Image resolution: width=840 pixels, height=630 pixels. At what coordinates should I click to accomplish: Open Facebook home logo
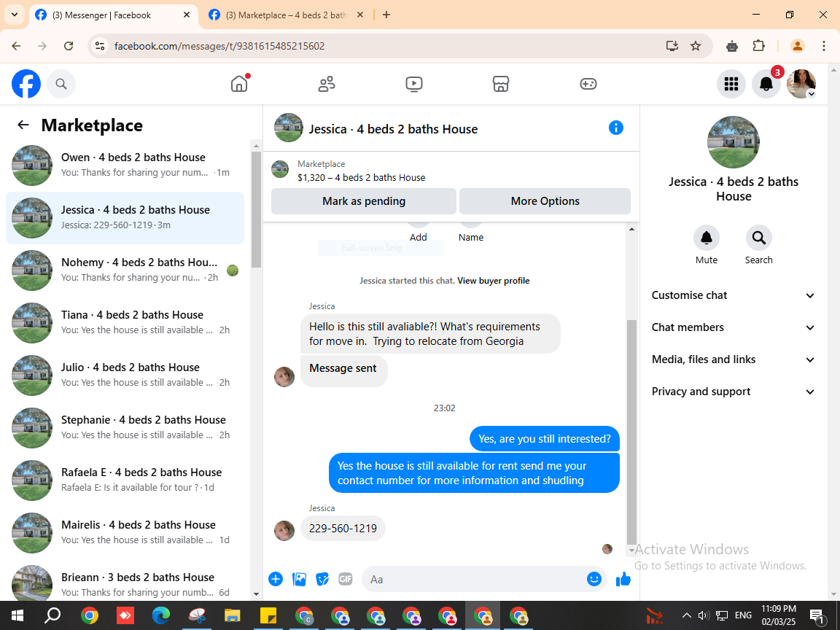[x=26, y=84]
